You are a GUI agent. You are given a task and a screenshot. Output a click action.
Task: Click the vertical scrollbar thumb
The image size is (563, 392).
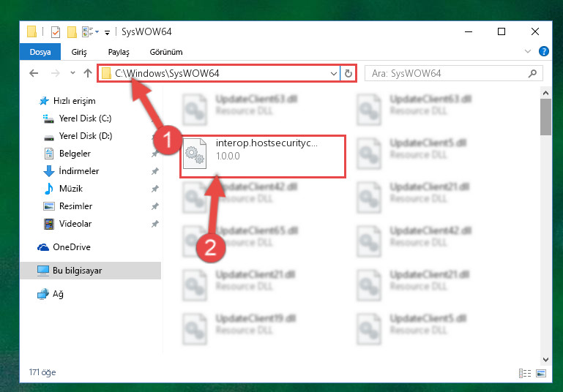pos(545,117)
